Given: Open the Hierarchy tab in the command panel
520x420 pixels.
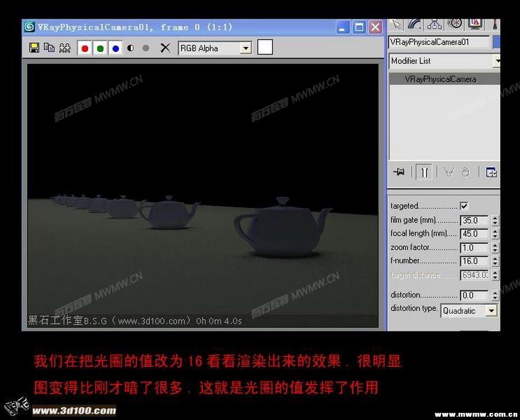Looking at the screenshot, I should coord(434,24).
